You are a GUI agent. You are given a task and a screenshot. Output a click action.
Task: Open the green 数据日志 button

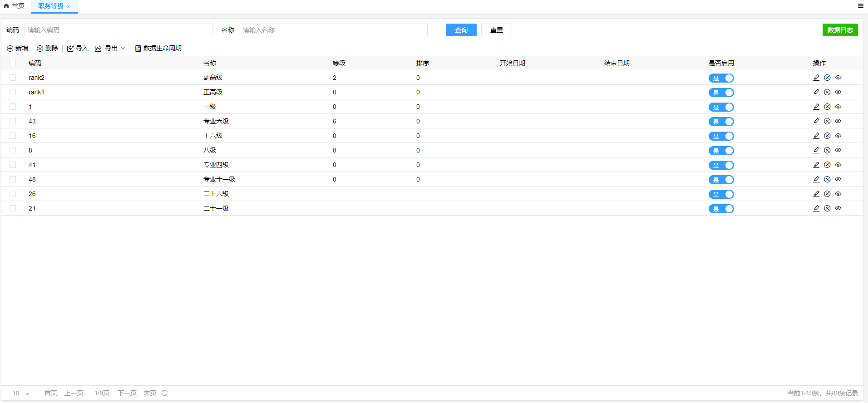tap(840, 30)
